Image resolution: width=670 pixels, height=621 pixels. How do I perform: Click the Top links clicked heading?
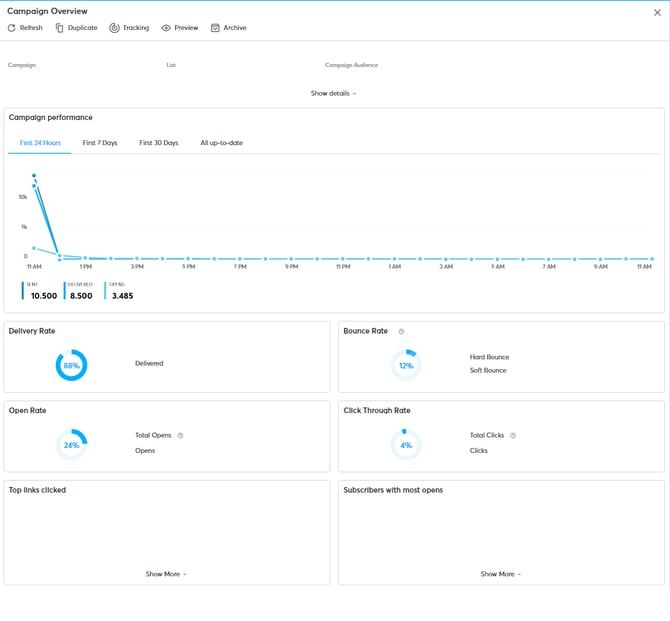pos(37,490)
